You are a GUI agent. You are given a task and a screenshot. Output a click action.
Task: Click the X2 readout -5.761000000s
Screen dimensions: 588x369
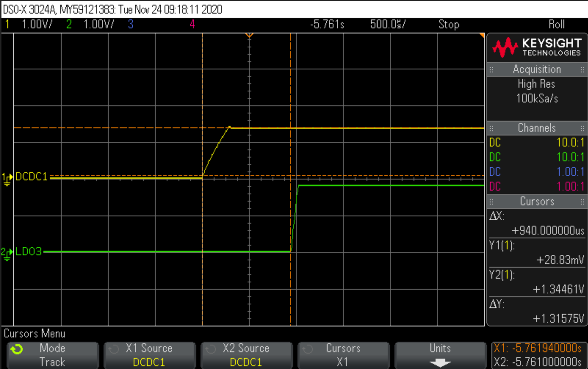tap(538, 362)
